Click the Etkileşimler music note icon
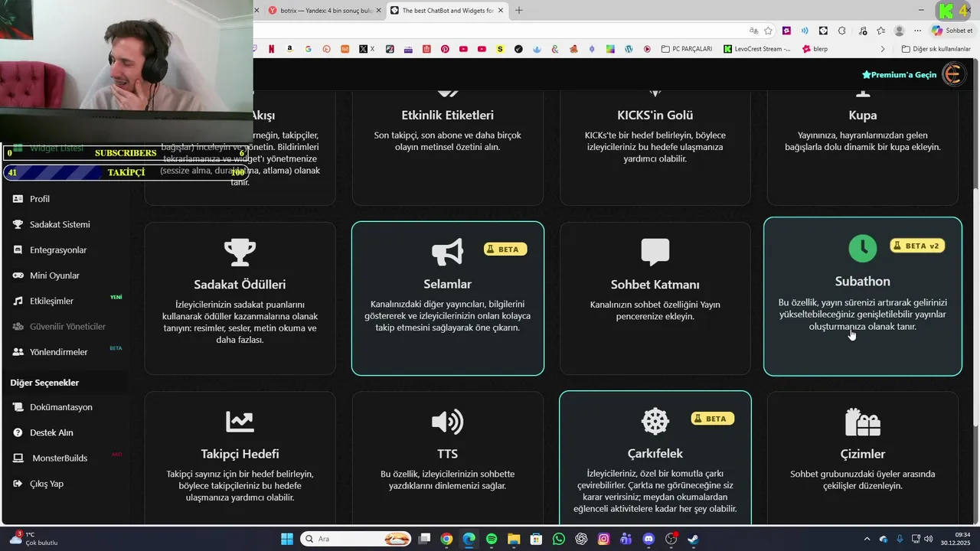 (x=18, y=301)
